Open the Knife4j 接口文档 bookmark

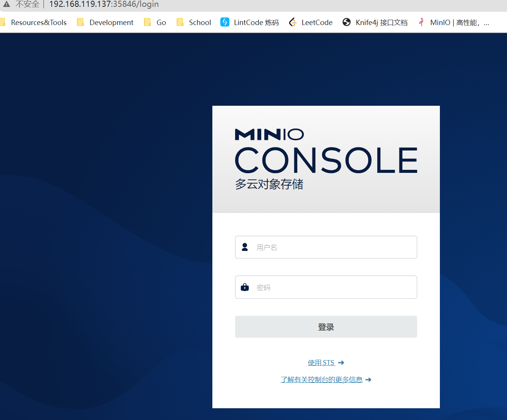pyautogui.click(x=375, y=22)
